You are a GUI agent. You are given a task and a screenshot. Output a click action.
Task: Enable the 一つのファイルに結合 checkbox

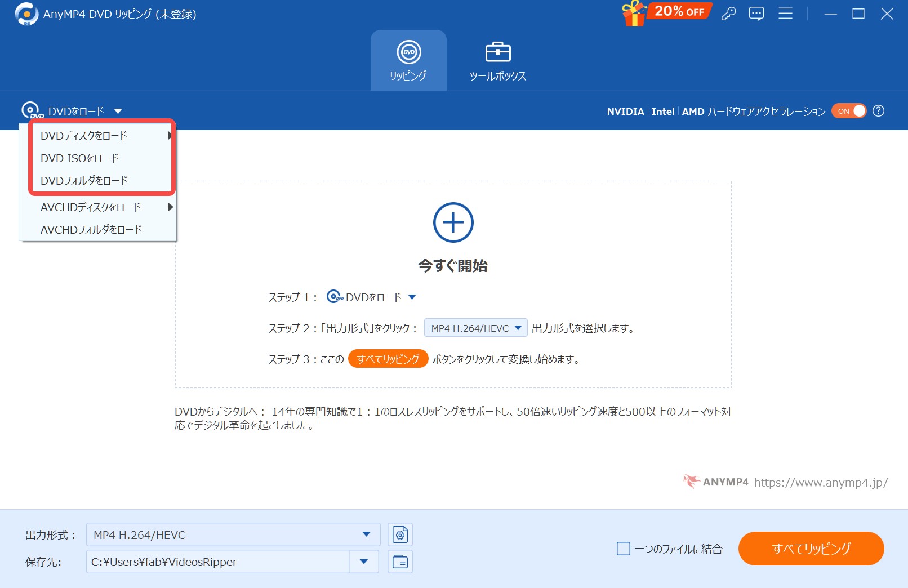(x=624, y=549)
